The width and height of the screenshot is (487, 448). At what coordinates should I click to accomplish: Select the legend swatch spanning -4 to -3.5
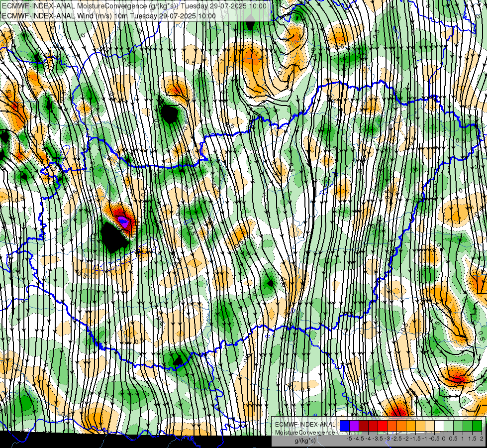pyautogui.click(x=373, y=426)
